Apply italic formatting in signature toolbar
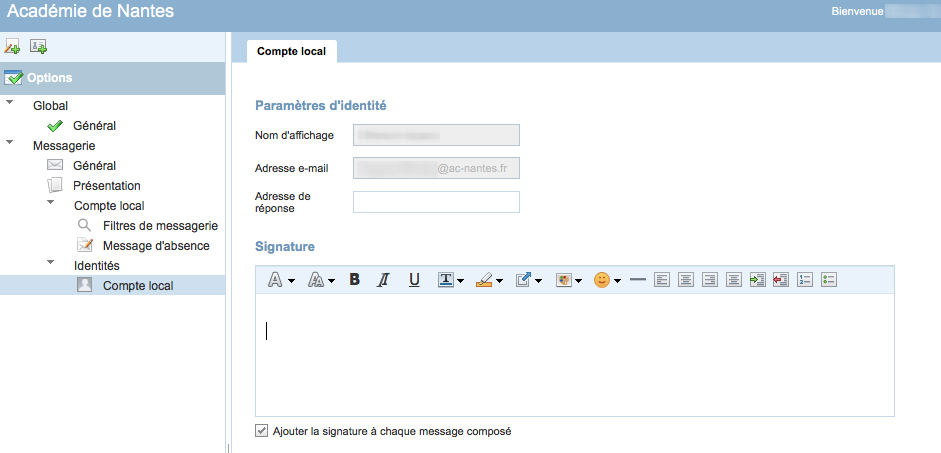941x453 pixels. point(383,280)
